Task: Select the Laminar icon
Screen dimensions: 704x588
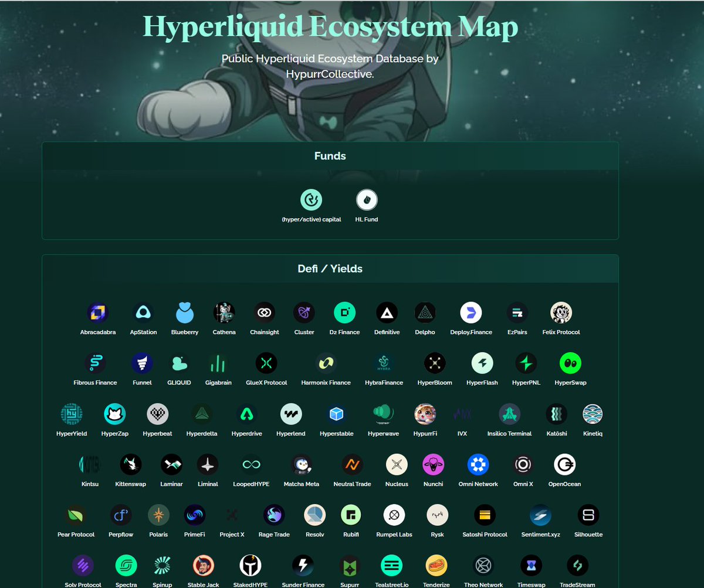Action: click(171, 465)
